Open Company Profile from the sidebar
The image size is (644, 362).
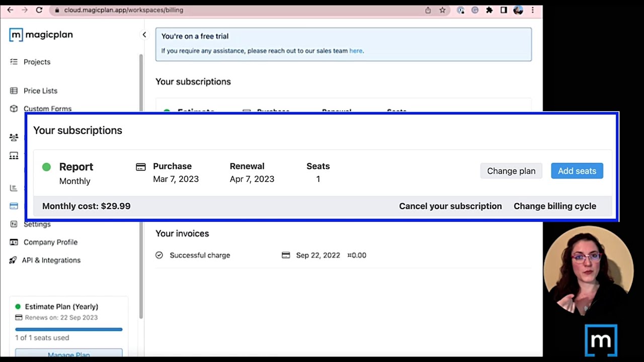(50, 242)
